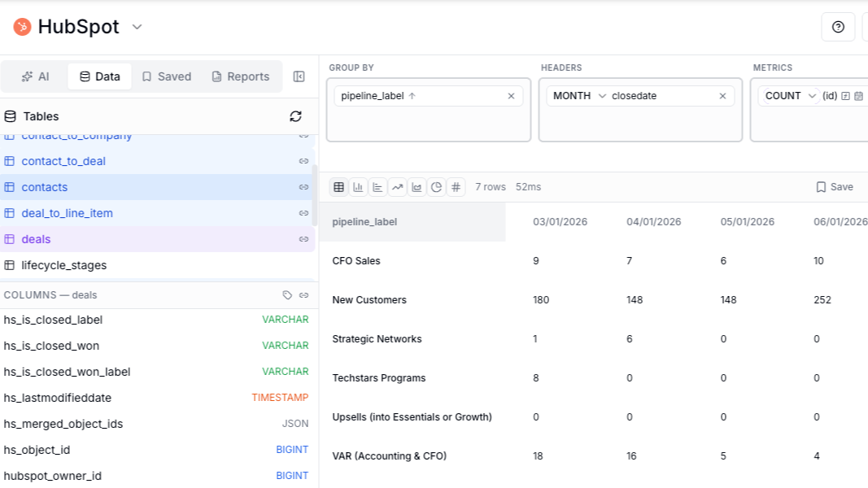This screenshot has height=488, width=868.
Task: Click the 252 value for New Customers
Action: (822, 300)
